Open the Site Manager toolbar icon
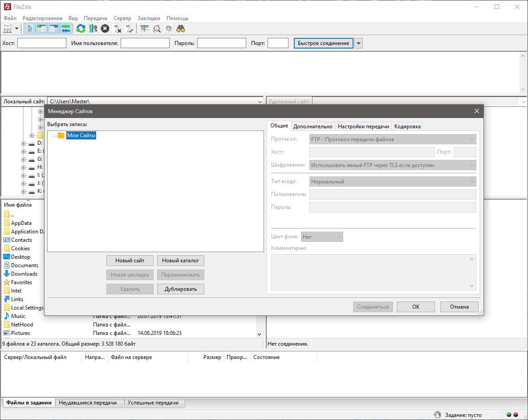The width and height of the screenshot is (528, 420). 8,29
